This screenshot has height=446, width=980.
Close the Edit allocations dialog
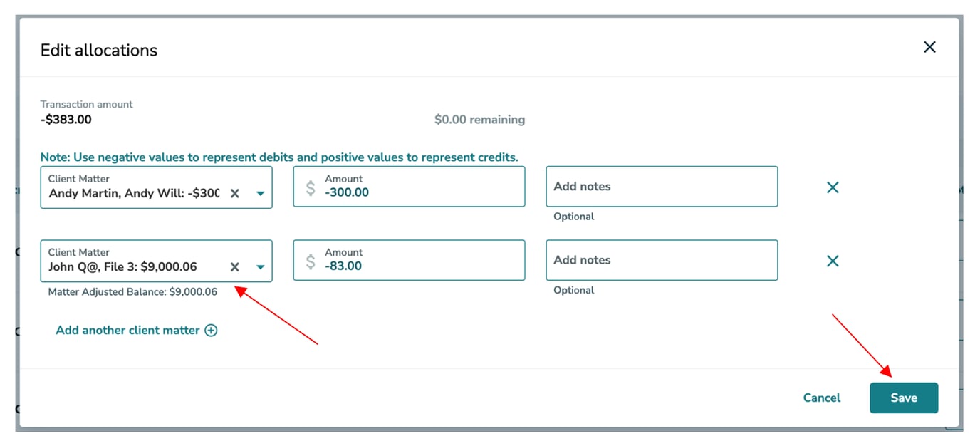pyautogui.click(x=929, y=47)
